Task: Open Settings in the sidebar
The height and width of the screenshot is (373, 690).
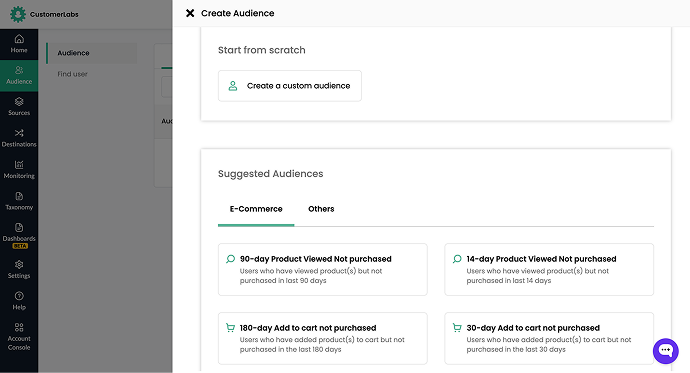Action: point(19,269)
